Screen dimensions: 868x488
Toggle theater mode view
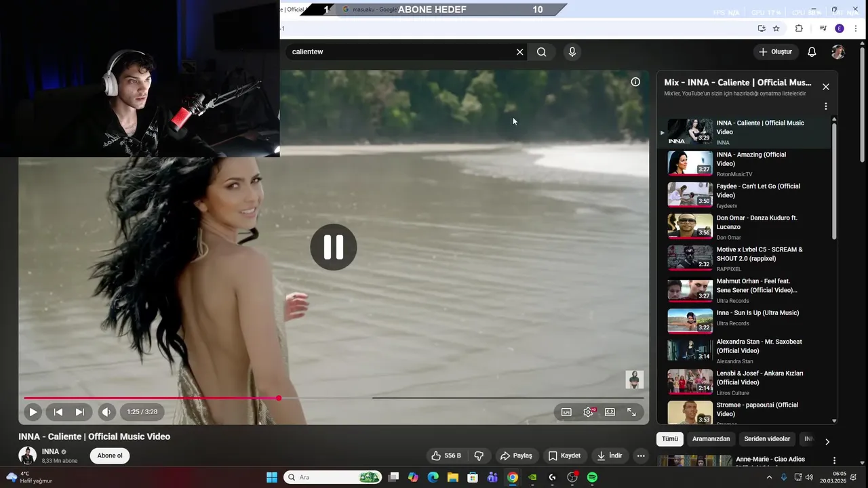click(610, 411)
